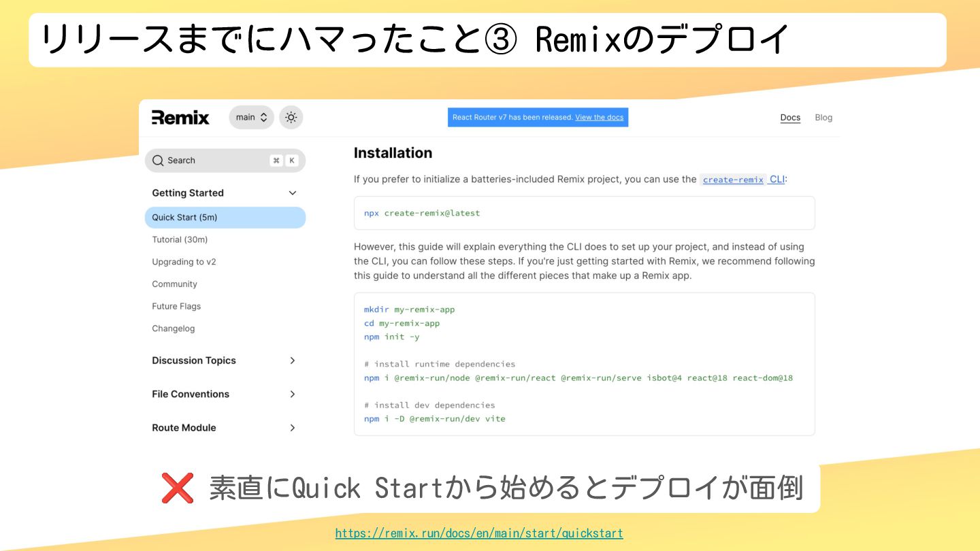
Task: Click the create-remix CLI link
Action: [x=742, y=180]
